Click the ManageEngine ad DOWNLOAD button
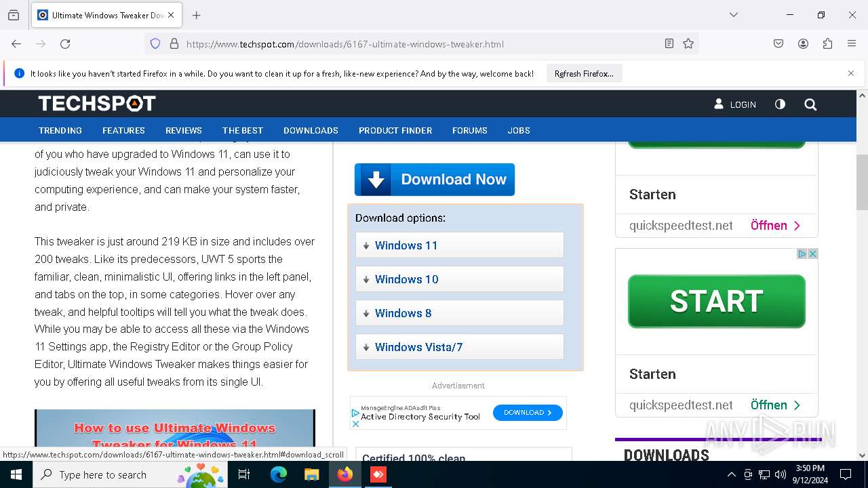868x488 pixels. (x=528, y=412)
